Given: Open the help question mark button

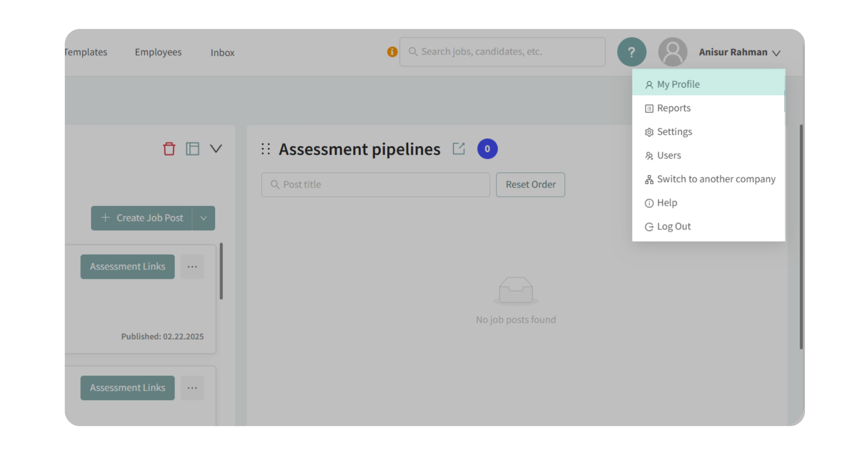Looking at the screenshot, I should click(631, 52).
